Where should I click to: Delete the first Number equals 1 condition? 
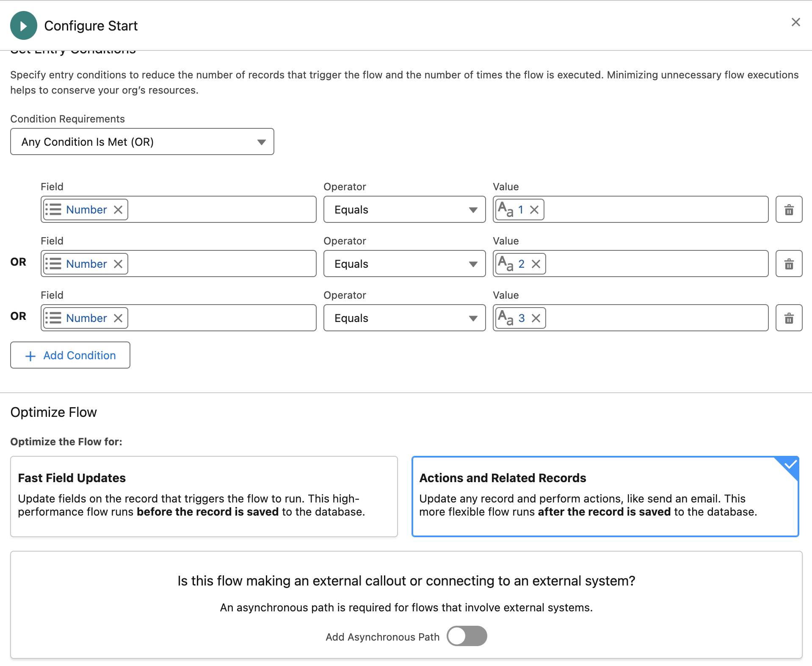tap(789, 209)
